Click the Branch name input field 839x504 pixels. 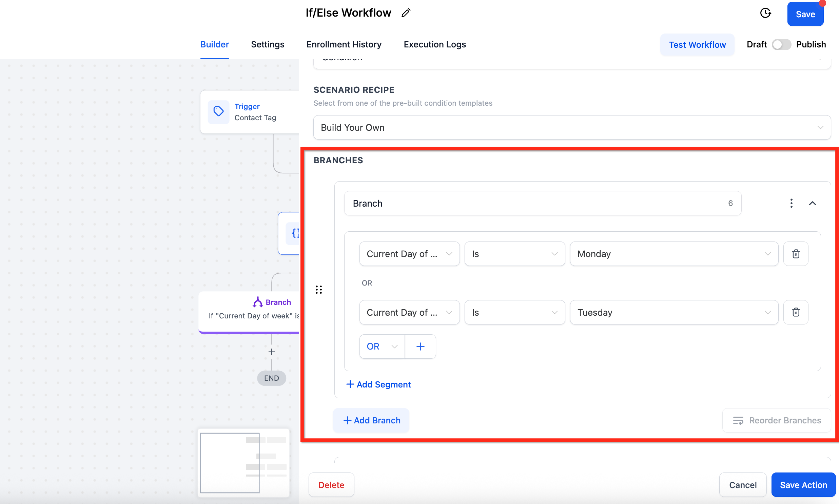[537, 203]
